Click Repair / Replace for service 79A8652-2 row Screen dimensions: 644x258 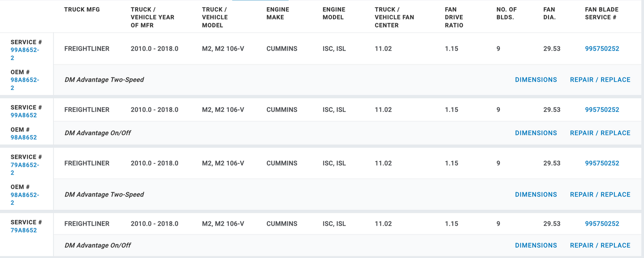click(x=600, y=194)
